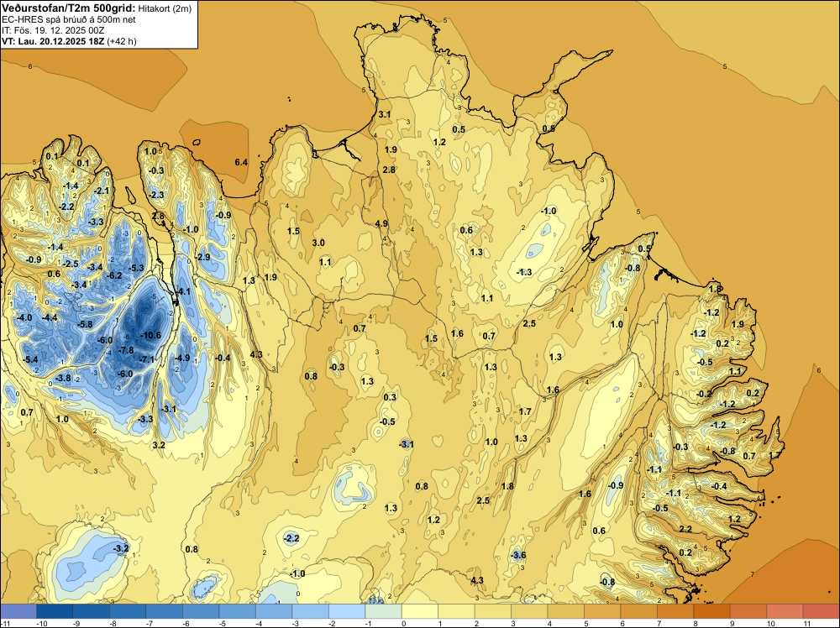Click the -2.3 temperature value
This screenshot has width=840, height=628.
tap(156, 195)
